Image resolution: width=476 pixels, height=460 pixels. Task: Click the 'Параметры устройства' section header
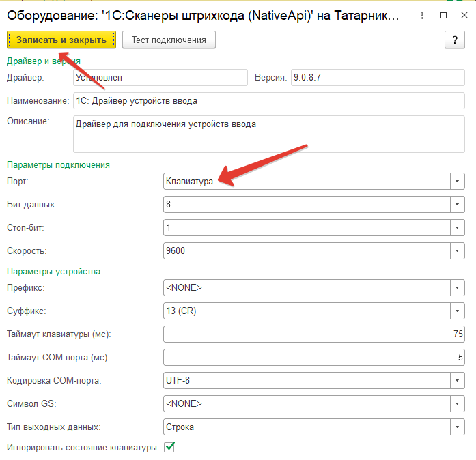[53, 271]
